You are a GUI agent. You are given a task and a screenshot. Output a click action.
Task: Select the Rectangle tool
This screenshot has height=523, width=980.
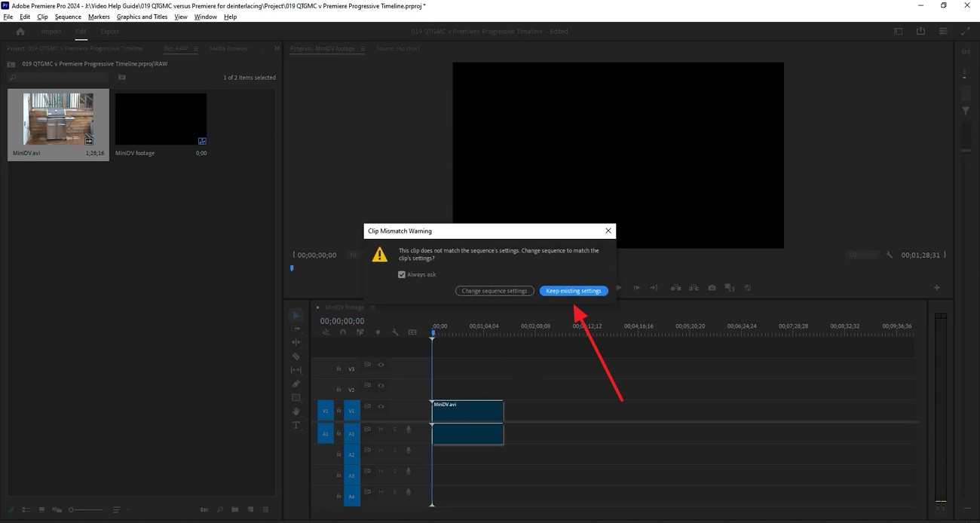296,398
